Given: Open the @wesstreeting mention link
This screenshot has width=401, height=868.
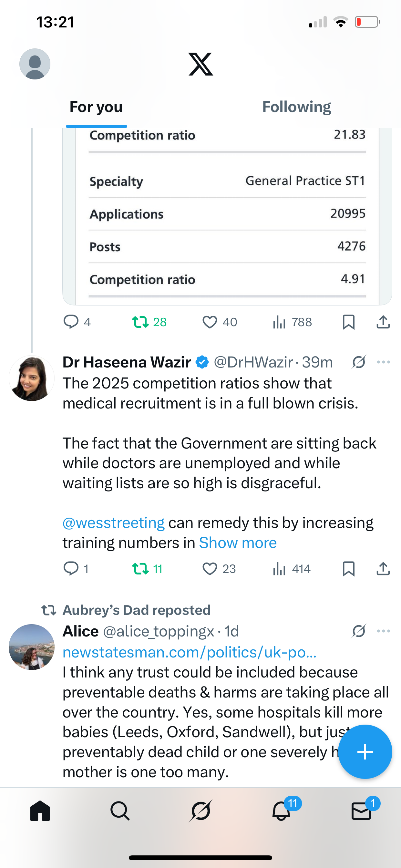Looking at the screenshot, I should 114,523.
